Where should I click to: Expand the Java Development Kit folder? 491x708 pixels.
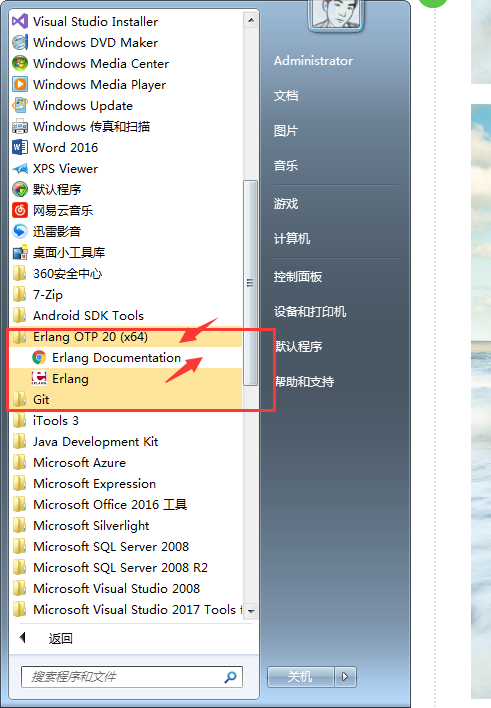[125, 442]
